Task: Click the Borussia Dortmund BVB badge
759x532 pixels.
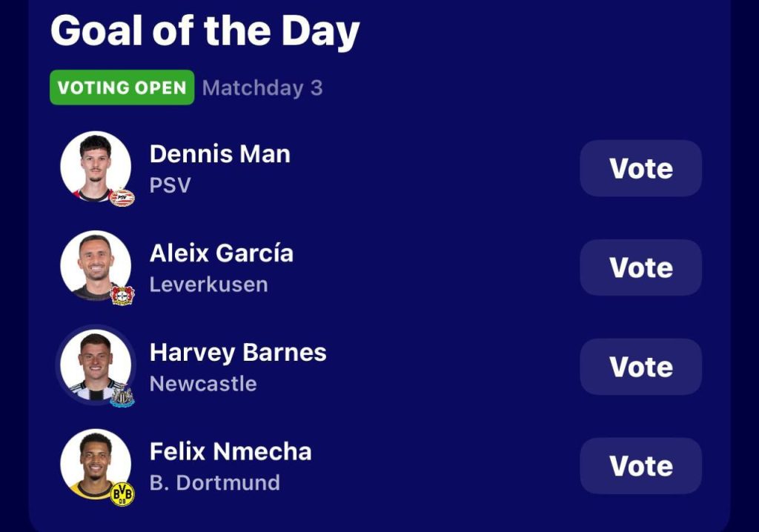Action: [122, 494]
